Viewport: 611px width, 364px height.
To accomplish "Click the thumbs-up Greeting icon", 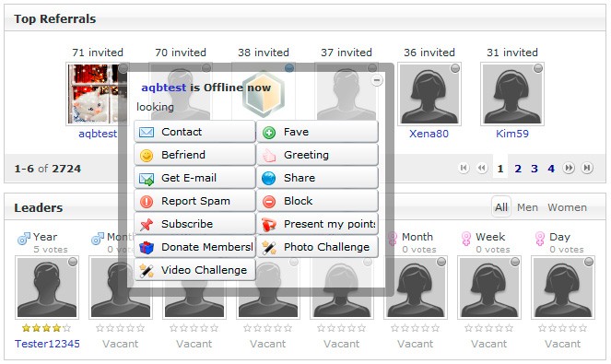I will [x=269, y=156].
